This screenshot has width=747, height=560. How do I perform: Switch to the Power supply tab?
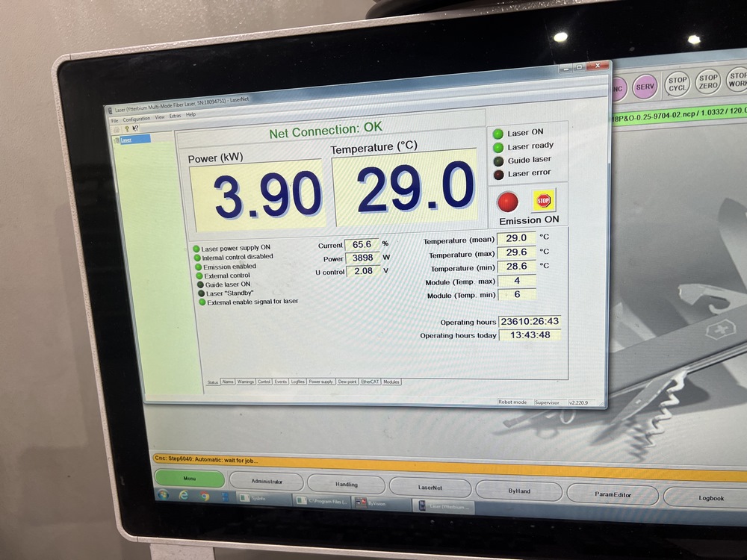pyautogui.click(x=320, y=382)
